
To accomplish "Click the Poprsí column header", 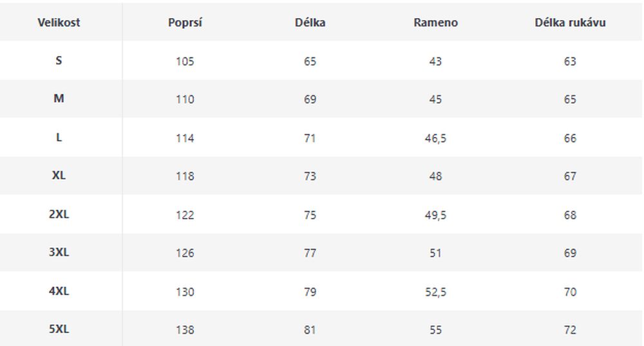I will tap(185, 23).
